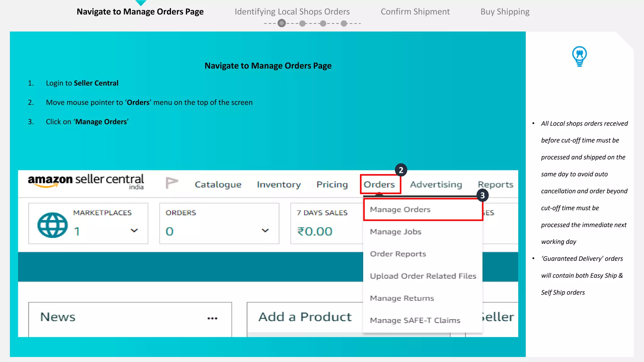Switch to the Confirm Shipment tab
Screen dimensions: 644x362
point(415,12)
